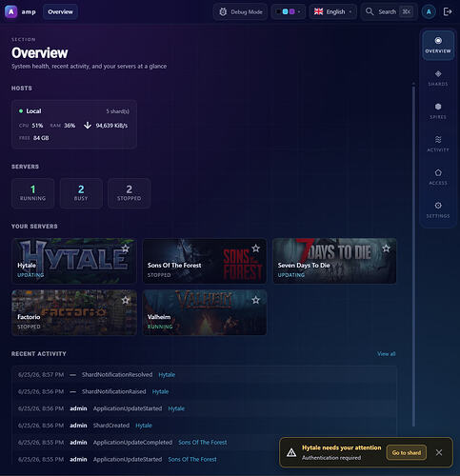
Task: Favorite the Factorio server star
Action: (x=126, y=300)
